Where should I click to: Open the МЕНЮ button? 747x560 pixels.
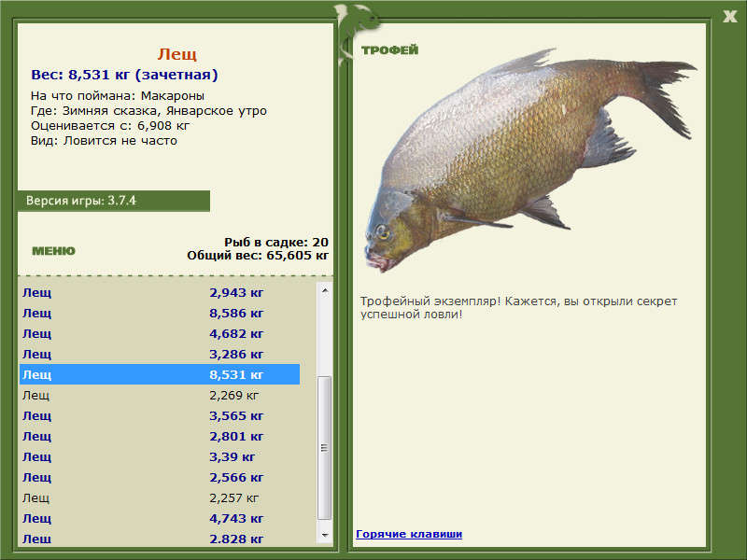point(53,251)
